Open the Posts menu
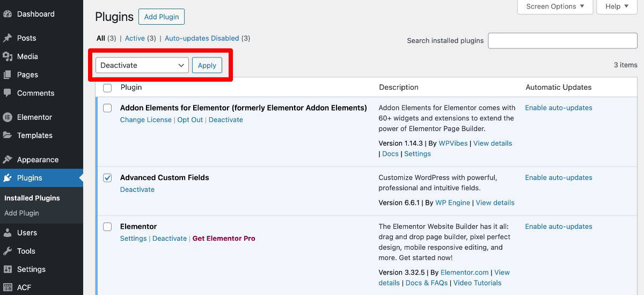Image resolution: width=644 pixels, height=295 pixels. click(41, 38)
